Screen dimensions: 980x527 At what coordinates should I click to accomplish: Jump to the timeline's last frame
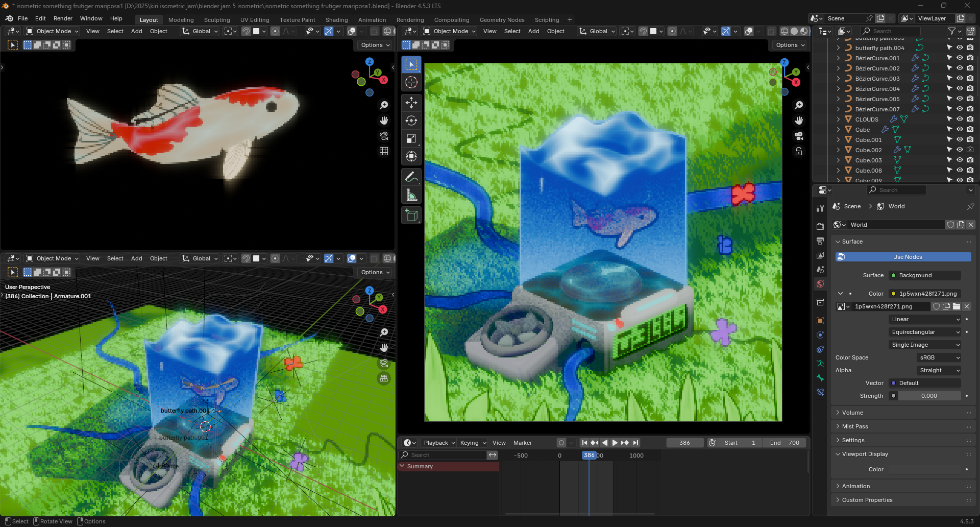(635, 443)
